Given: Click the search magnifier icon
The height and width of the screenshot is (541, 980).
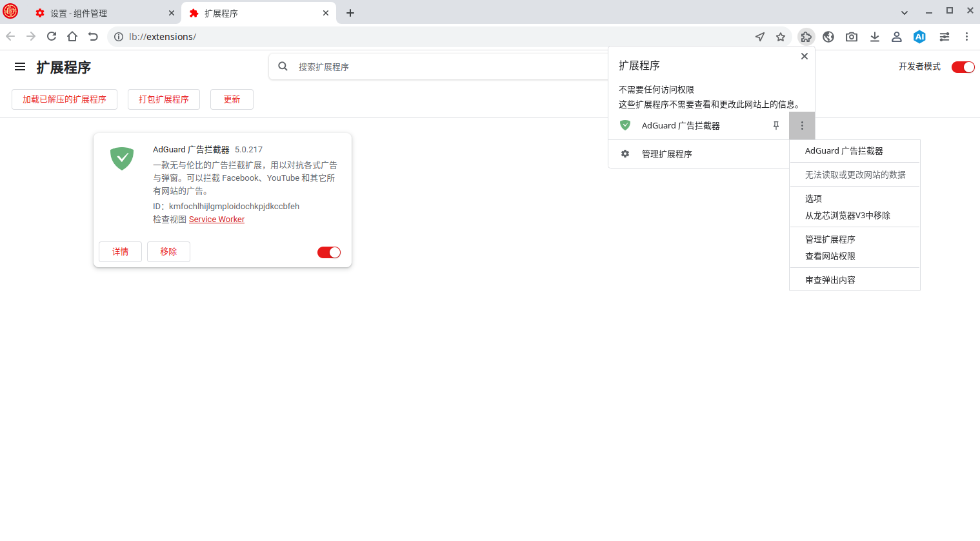Looking at the screenshot, I should click(283, 66).
